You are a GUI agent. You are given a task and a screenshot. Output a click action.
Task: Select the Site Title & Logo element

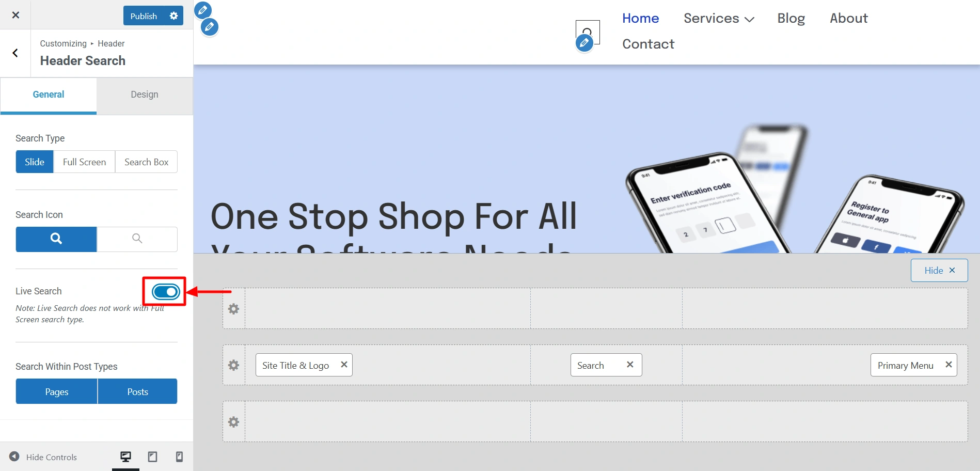pyautogui.click(x=296, y=366)
